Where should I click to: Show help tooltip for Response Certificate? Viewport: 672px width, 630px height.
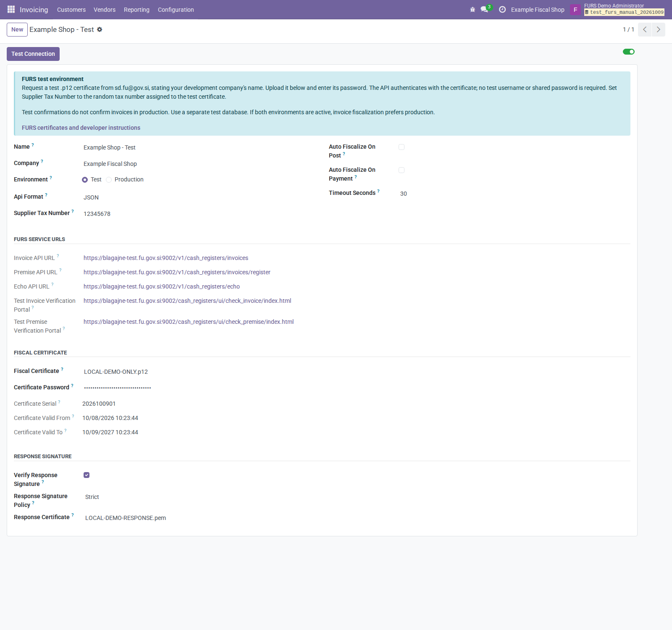point(73,515)
